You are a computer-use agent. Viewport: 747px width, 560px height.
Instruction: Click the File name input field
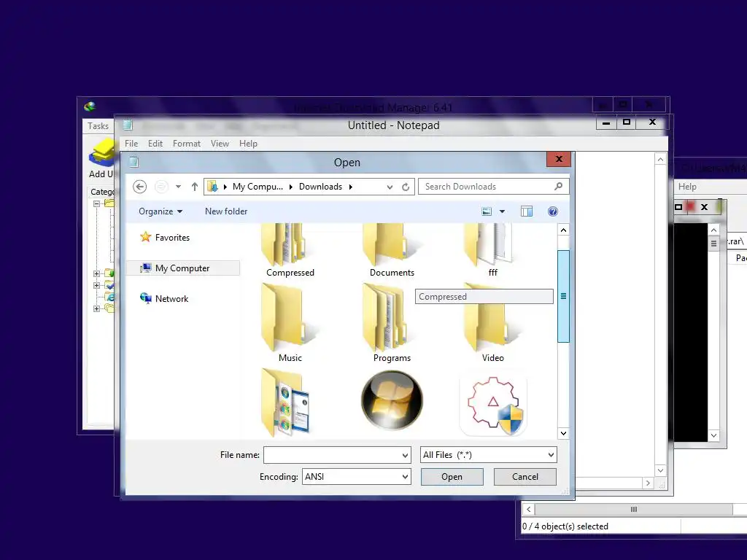tap(332, 455)
